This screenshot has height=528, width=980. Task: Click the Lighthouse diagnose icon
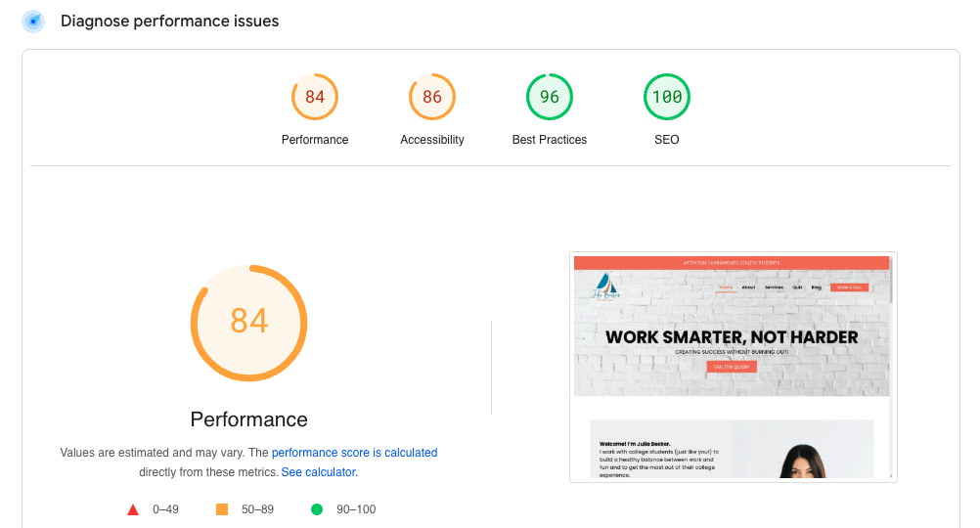pos(33,22)
